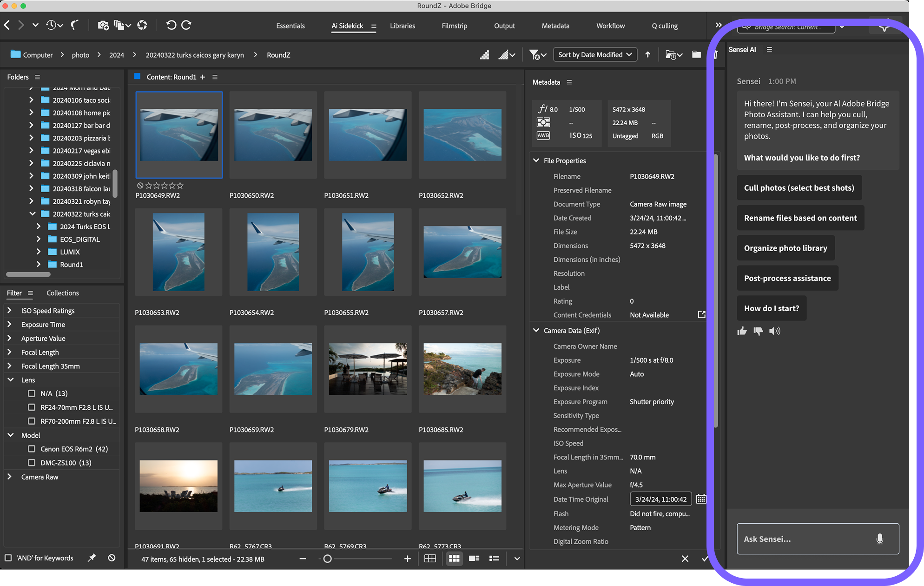Screen dimensions: 924x586
Task: Click the thumbnail size slider handle
Action: pos(328,559)
